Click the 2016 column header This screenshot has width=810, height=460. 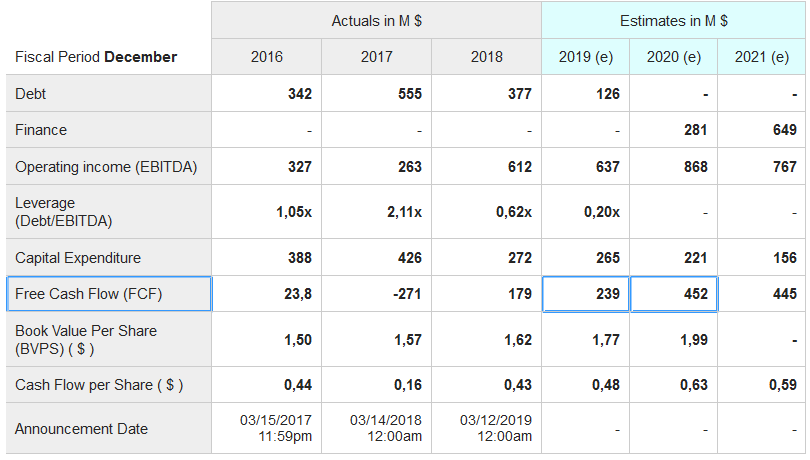[267, 57]
